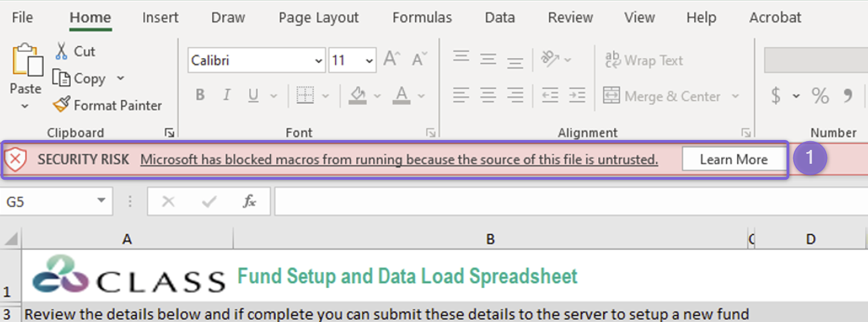
Task: Open Clipboard group dialog launcher
Action: click(170, 132)
